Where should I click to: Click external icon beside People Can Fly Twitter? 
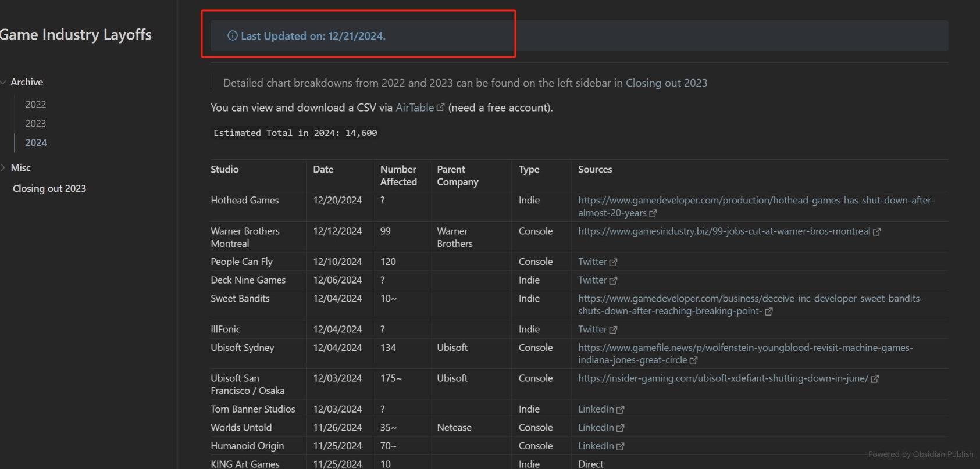(x=613, y=262)
